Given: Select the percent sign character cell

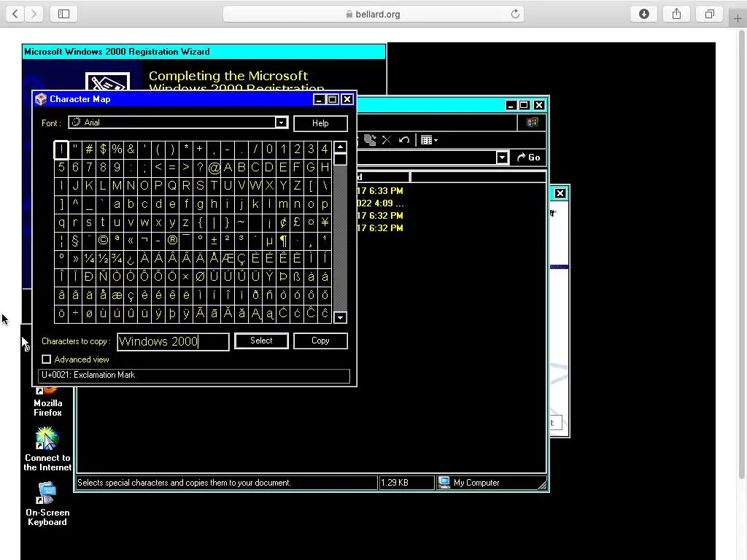Looking at the screenshot, I should point(117,149).
